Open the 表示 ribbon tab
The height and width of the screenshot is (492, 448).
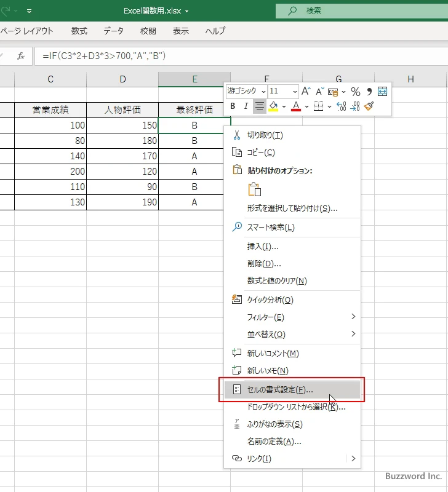tap(180, 31)
